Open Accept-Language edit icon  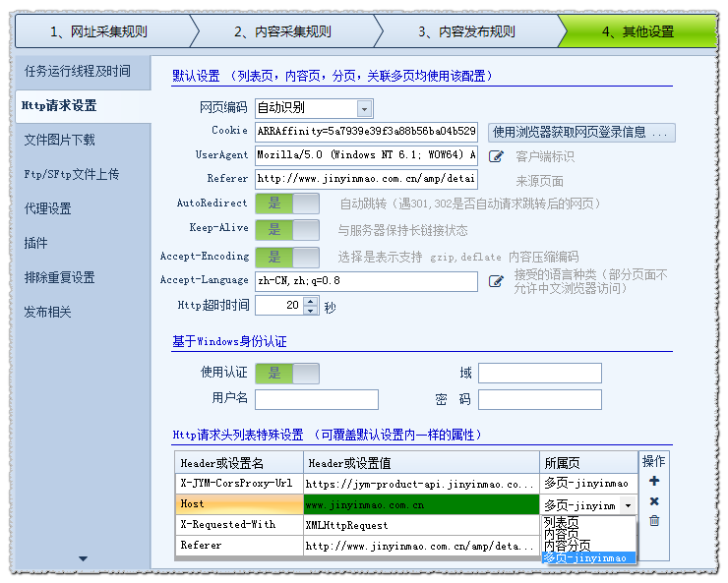pyautogui.click(x=496, y=281)
